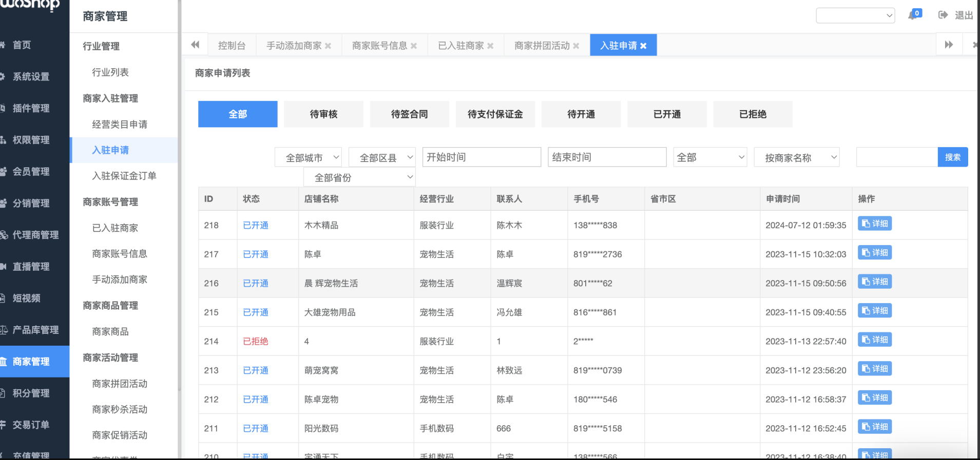This screenshot has width=980, height=460.
Task: Expand the 全部城市 city dropdown
Action: pos(308,157)
